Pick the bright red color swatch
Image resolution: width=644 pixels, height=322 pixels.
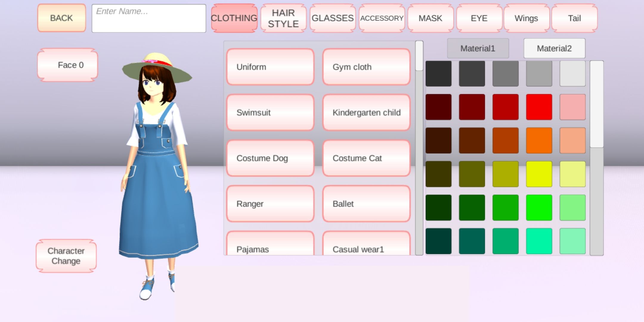click(x=539, y=107)
